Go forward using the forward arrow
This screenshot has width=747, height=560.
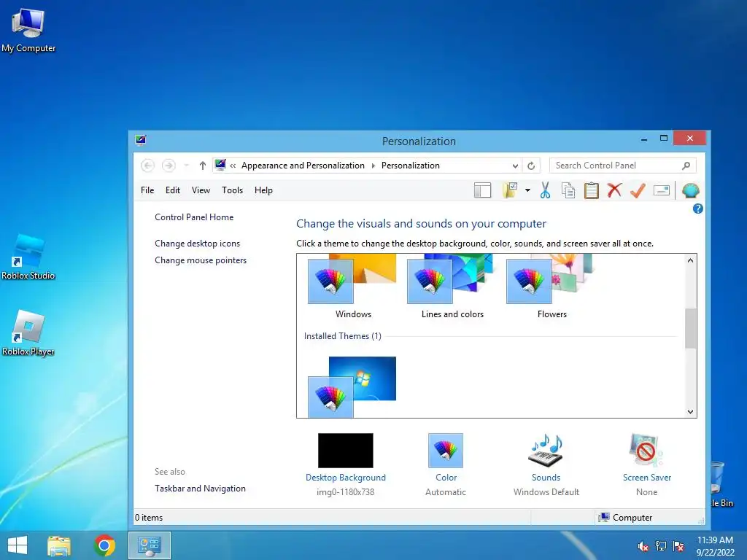[169, 166]
